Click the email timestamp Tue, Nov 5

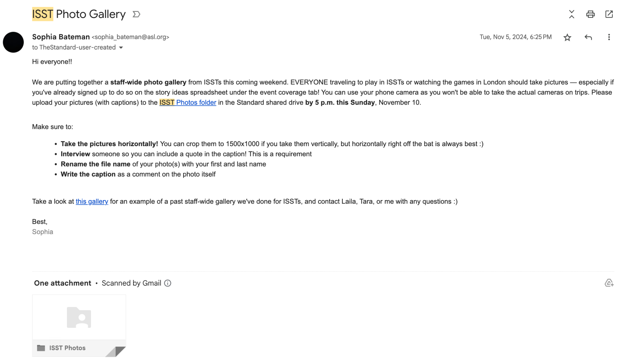pos(515,37)
